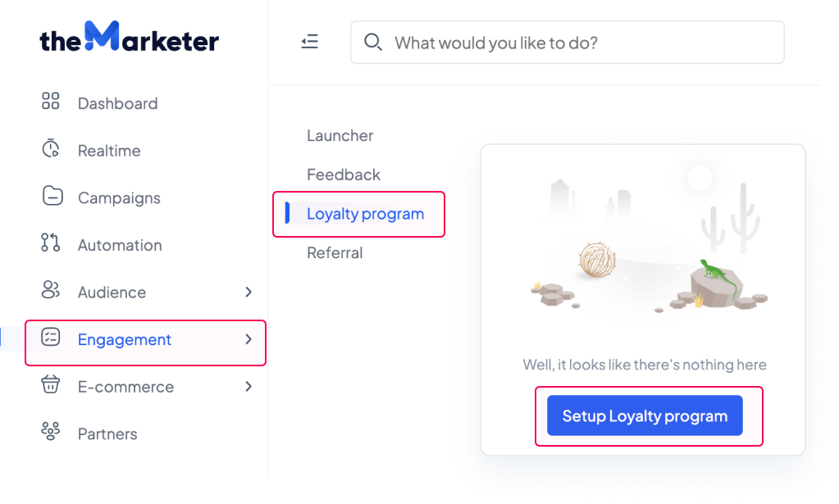This screenshot has height=504, width=839.
Task: Click theMarketer logo
Action: (x=129, y=38)
